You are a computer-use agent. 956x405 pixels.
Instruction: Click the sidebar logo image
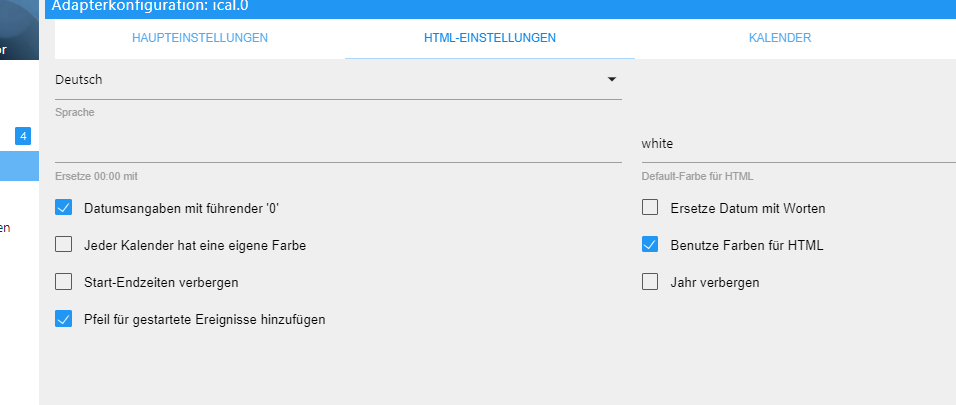(20, 30)
